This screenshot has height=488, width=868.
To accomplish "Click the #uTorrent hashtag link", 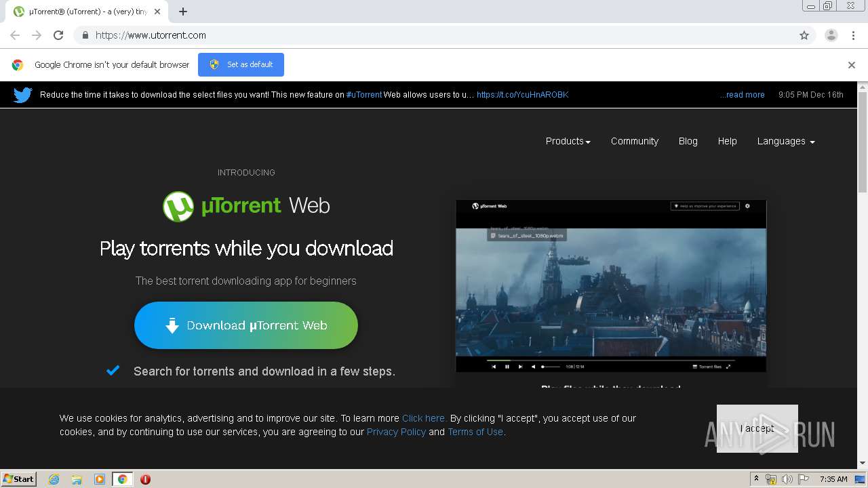I will point(364,95).
